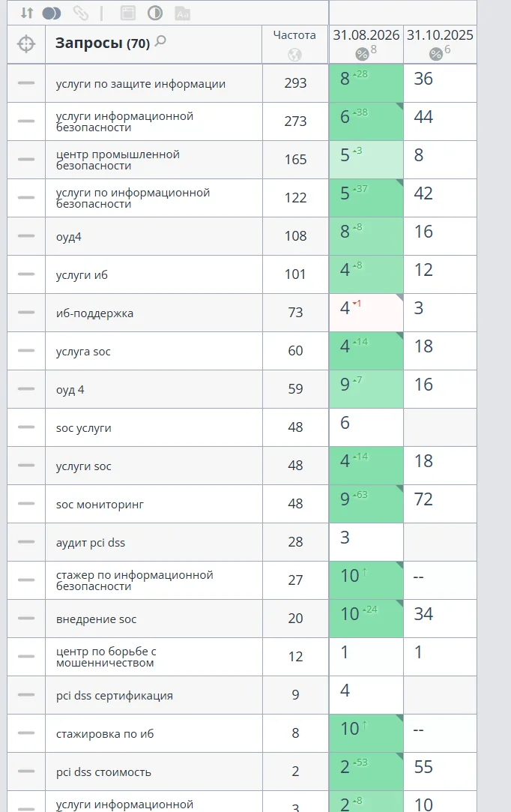Viewport: 511px width, 812px height.
Task: Click the Aa text size icon
Action: (183, 13)
